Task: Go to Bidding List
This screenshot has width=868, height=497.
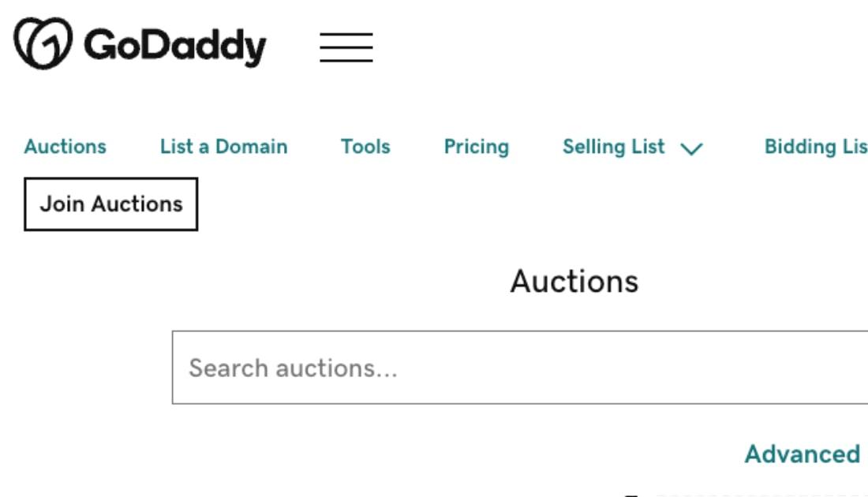Action: point(817,147)
